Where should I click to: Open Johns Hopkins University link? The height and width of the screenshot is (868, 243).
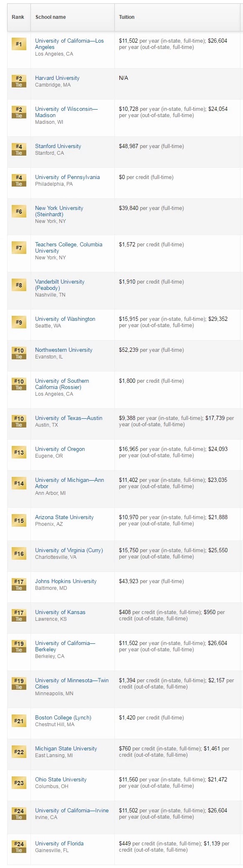click(x=66, y=581)
